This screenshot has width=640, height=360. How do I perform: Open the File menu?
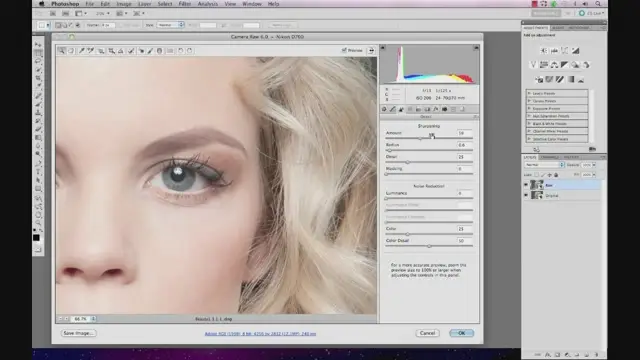[89, 4]
